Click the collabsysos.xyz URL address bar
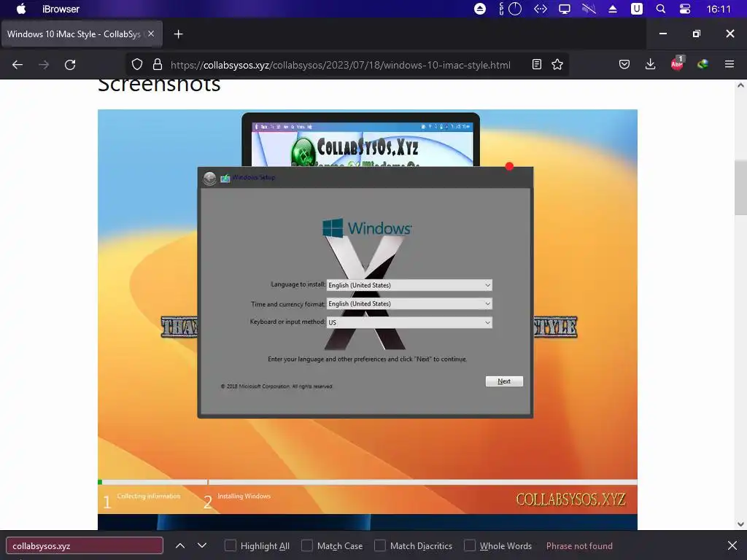The image size is (747, 560). pyautogui.click(x=340, y=65)
